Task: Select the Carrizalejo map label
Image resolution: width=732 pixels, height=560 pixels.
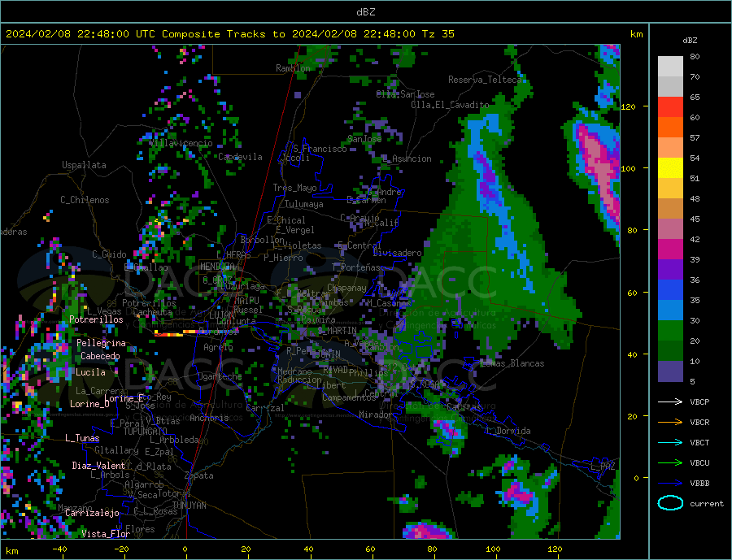Action: (x=92, y=514)
